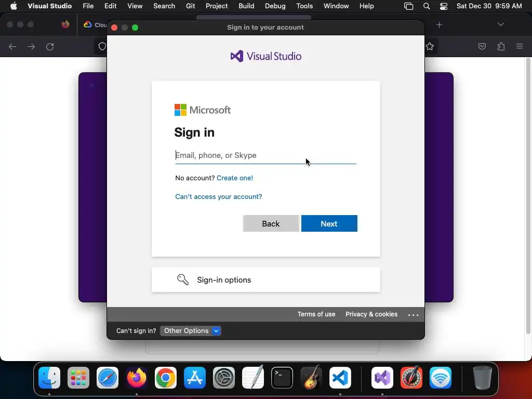Open Finder from the dock
Viewport: 532px width, 399px height.
[49, 378]
